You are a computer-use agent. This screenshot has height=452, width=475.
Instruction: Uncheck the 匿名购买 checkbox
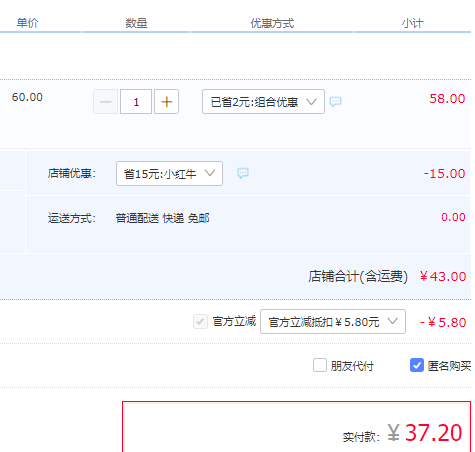coord(417,365)
